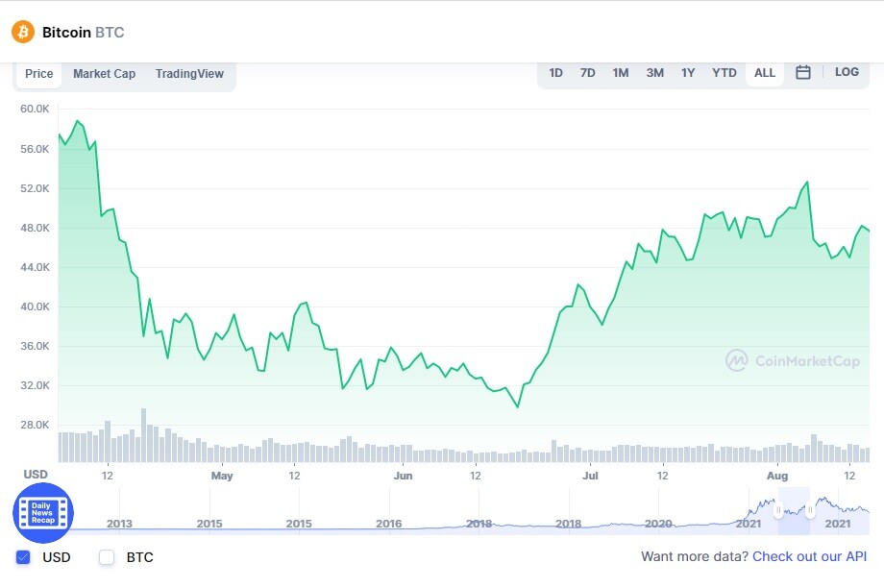Open the Daily News Recap badge

coord(43,512)
